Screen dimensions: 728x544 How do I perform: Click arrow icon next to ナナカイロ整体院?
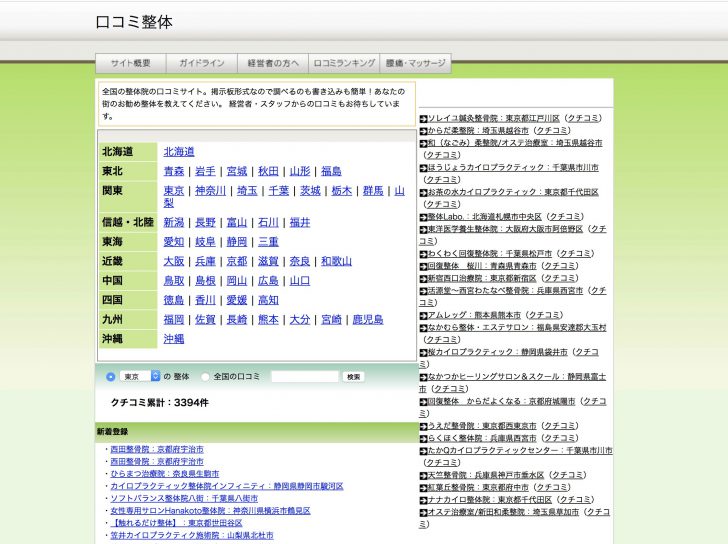click(423, 500)
